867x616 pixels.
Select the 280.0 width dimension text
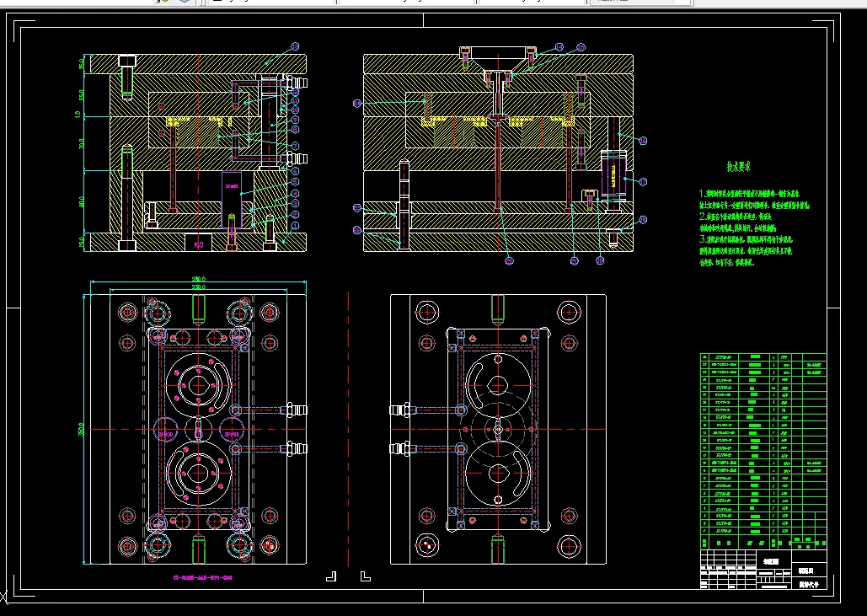click(x=199, y=279)
